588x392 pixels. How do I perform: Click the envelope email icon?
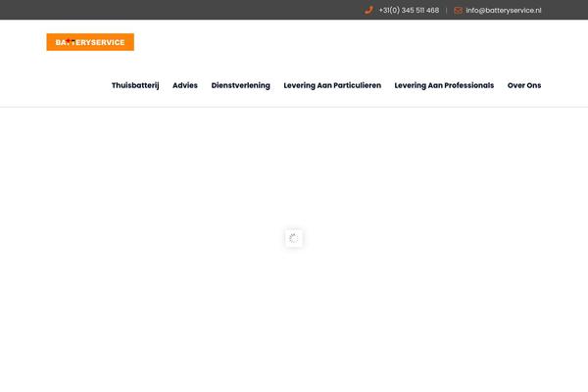[459, 11]
